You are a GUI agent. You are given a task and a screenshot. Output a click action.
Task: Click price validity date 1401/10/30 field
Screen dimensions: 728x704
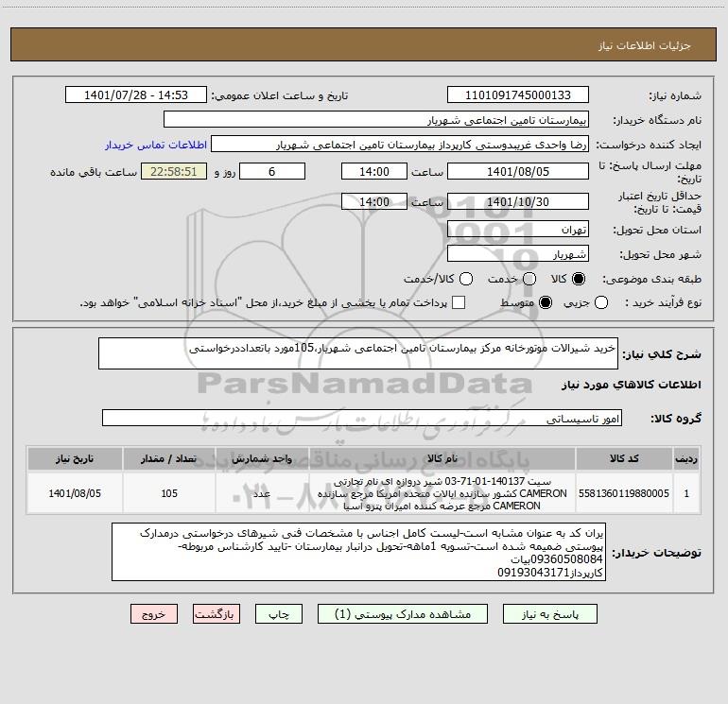(x=518, y=201)
